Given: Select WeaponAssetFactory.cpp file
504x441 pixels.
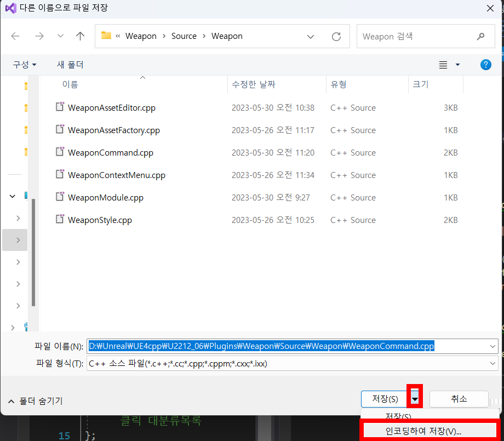Looking at the screenshot, I should (114, 130).
